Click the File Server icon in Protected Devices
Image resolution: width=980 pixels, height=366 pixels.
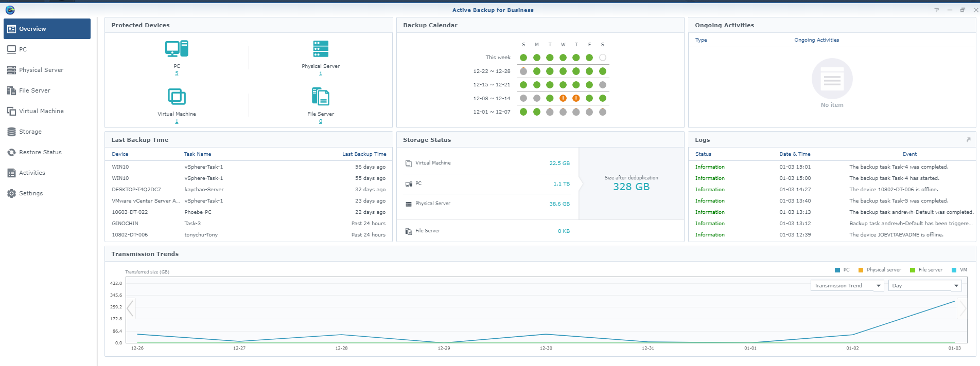pyautogui.click(x=321, y=97)
